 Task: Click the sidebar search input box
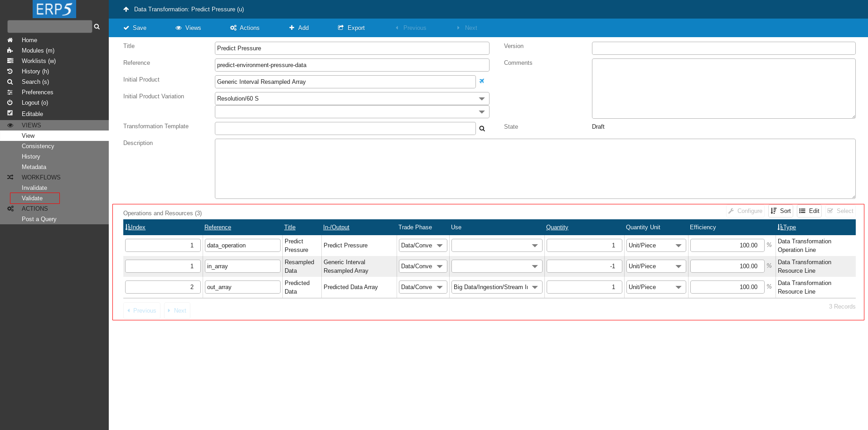50,26
